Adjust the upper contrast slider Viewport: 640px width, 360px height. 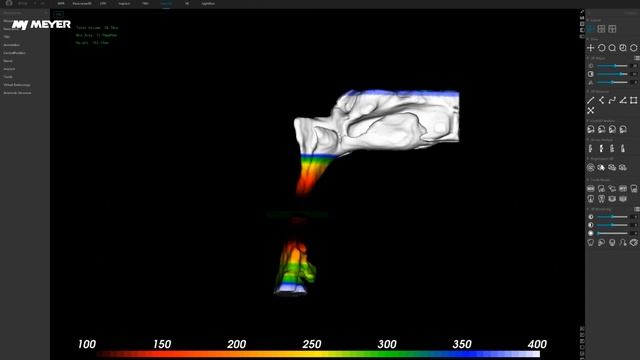(x=612, y=74)
